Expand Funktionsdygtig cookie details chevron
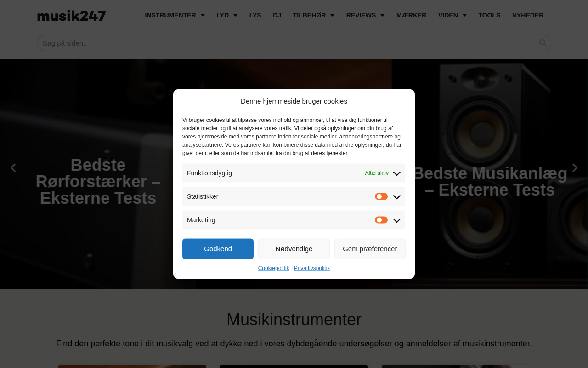 click(x=397, y=173)
